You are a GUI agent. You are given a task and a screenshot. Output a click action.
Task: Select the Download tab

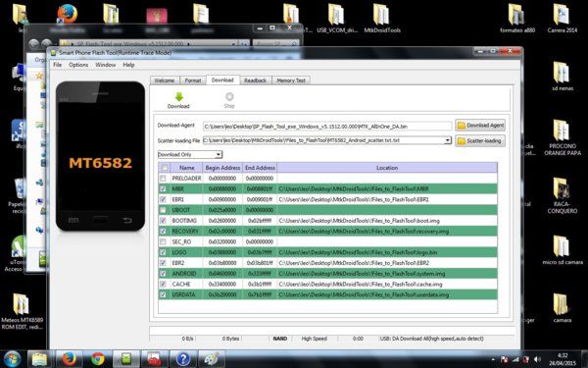(222, 80)
